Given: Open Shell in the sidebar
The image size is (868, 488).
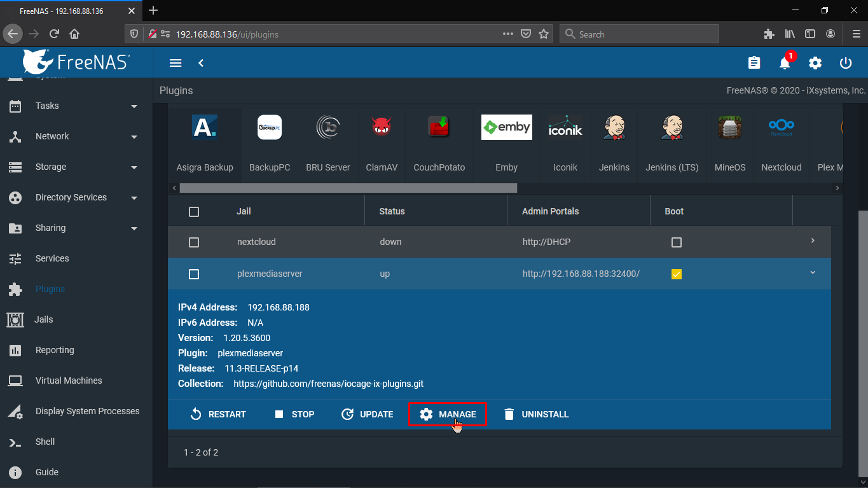Looking at the screenshot, I should coord(76,442).
